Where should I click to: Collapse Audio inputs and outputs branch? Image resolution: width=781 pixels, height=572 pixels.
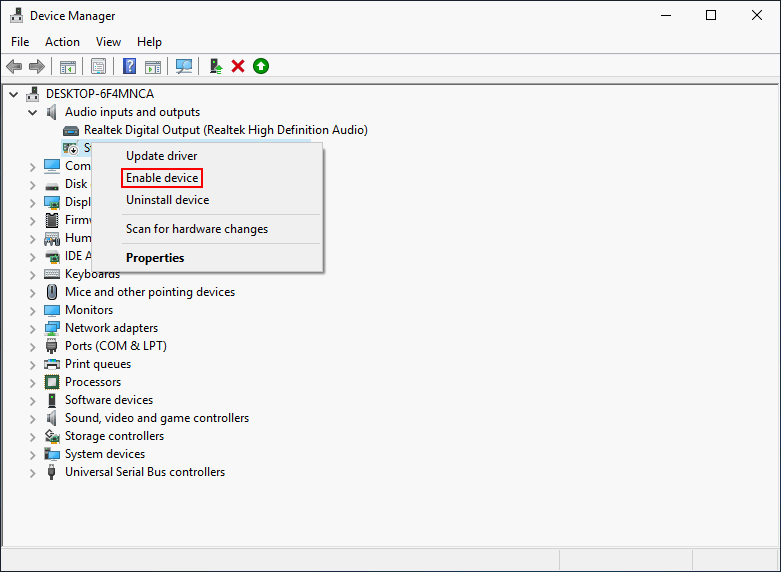pos(33,113)
